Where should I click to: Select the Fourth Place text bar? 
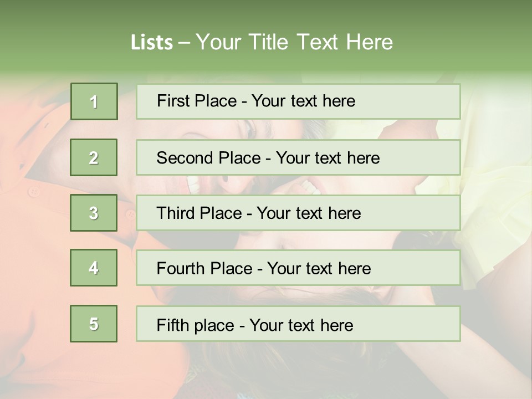[x=298, y=268]
